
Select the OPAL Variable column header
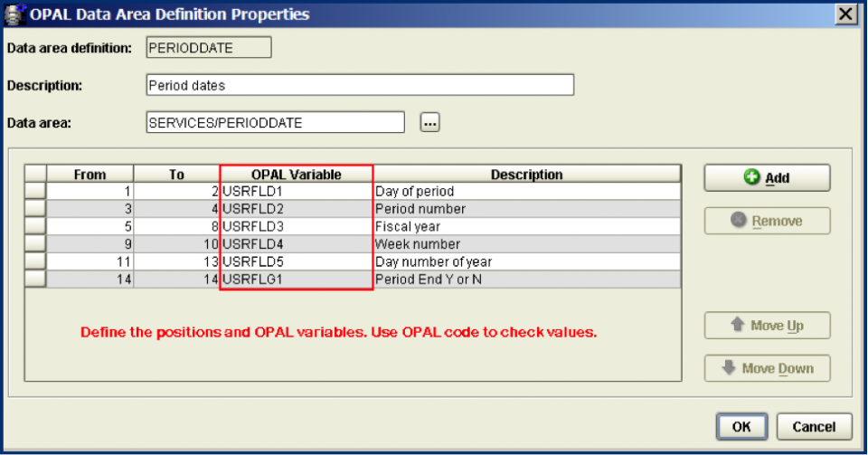[297, 175]
